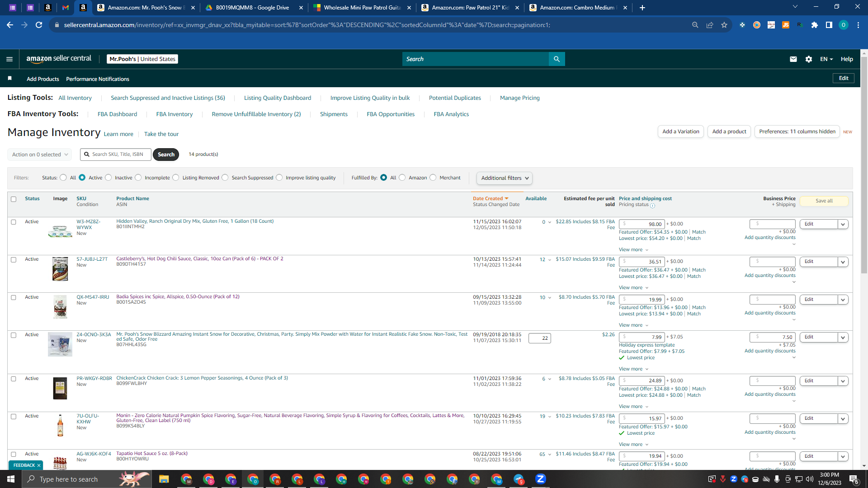Screen dimensions: 868x488
Task: Click the available quantity field showing 22
Action: 540,338
